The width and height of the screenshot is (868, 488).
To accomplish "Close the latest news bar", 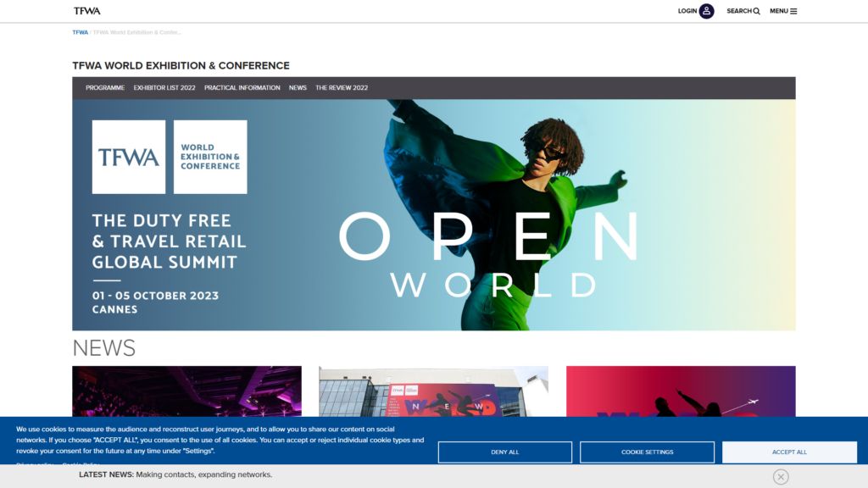I will click(781, 477).
